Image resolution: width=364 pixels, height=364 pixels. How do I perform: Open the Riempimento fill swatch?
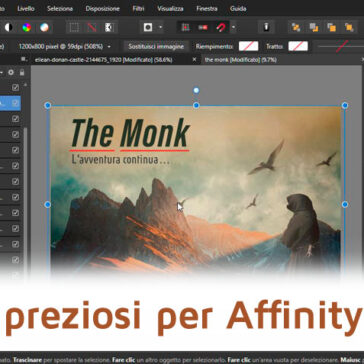248,46
